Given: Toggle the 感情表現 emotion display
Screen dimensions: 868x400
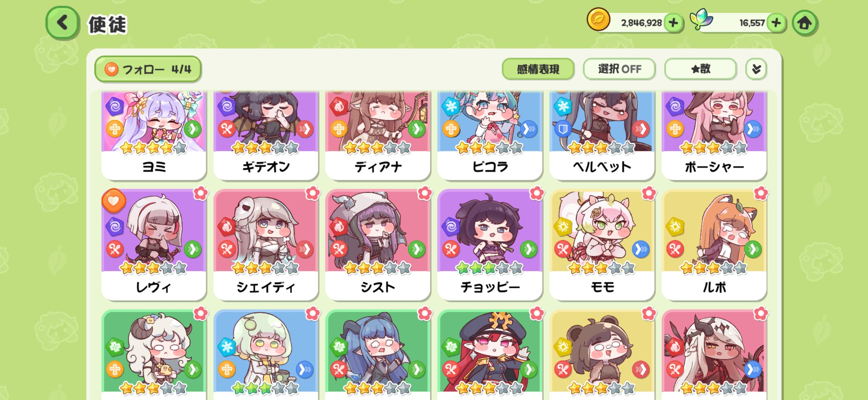Looking at the screenshot, I should 538,69.
